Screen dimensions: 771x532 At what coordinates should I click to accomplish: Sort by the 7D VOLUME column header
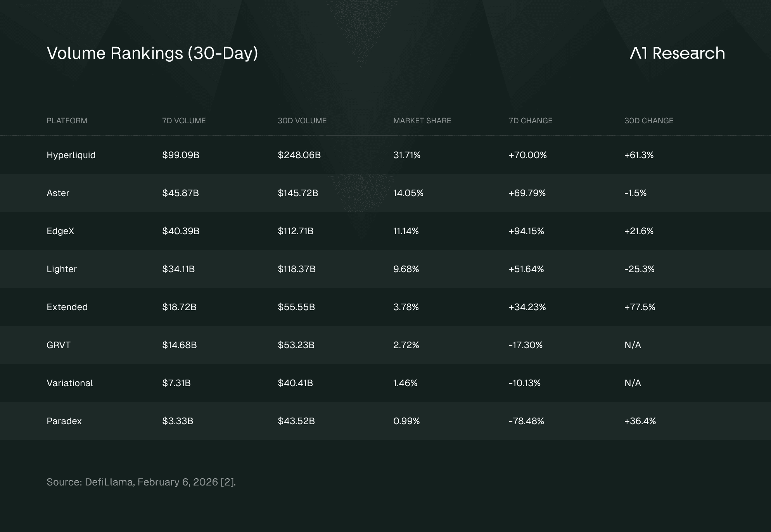(184, 121)
